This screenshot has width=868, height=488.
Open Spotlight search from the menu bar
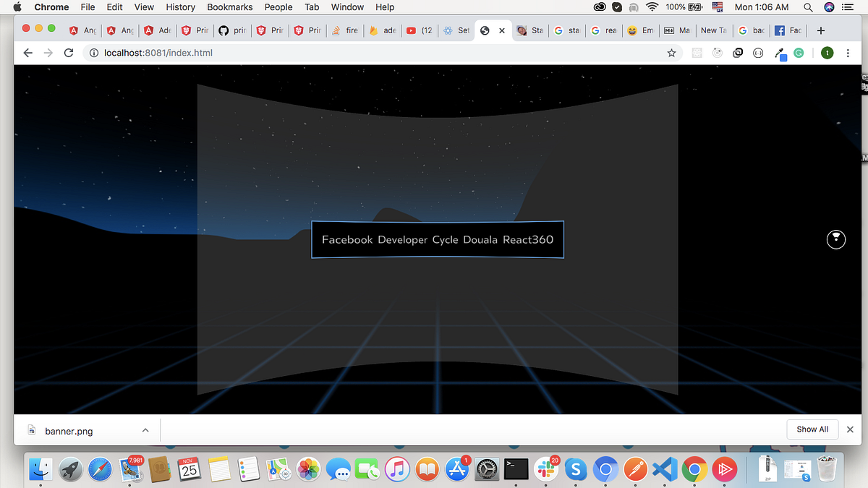808,7
